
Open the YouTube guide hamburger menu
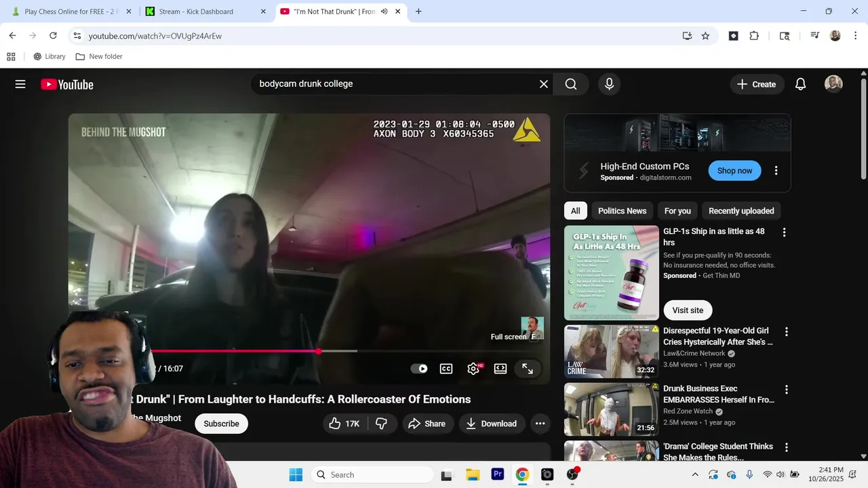20,84
